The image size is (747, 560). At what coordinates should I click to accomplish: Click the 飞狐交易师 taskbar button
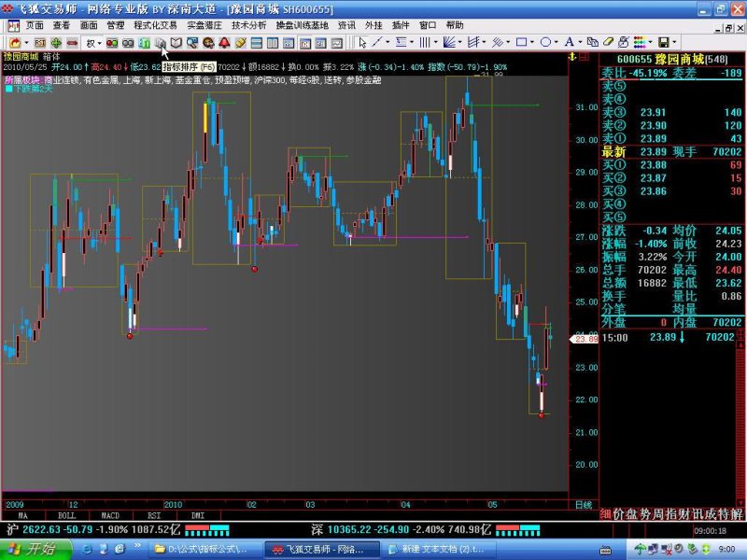pos(324,549)
